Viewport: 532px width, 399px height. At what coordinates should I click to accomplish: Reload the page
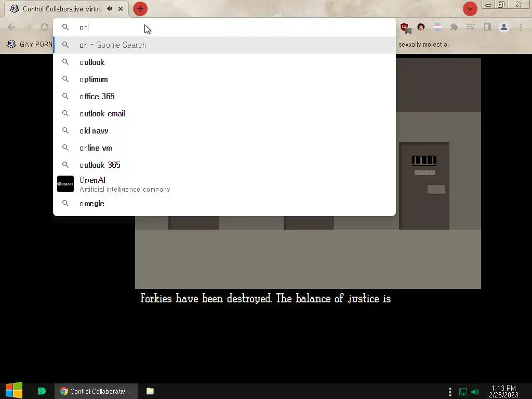(x=45, y=27)
